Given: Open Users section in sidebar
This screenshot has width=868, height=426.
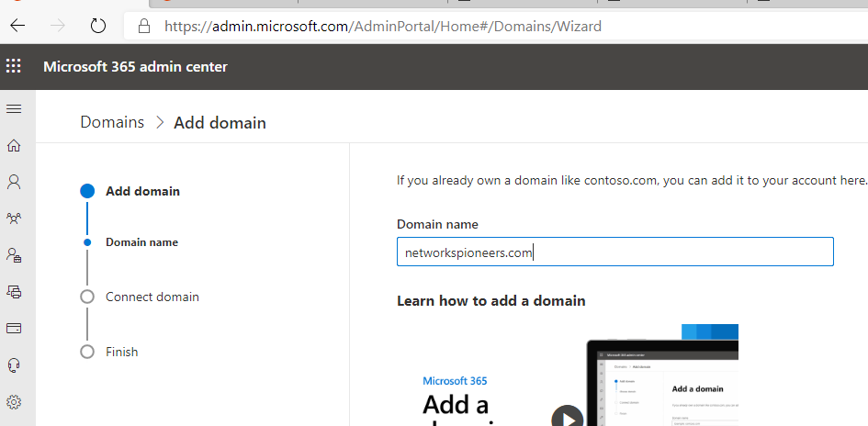Looking at the screenshot, I should click(14, 182).
